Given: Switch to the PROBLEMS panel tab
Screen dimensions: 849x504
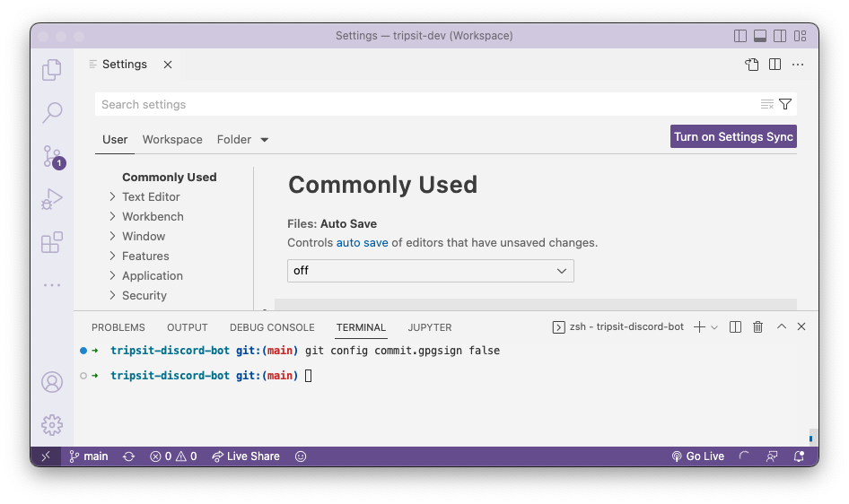Looking at the screenshot, I should tap(118, 327).
